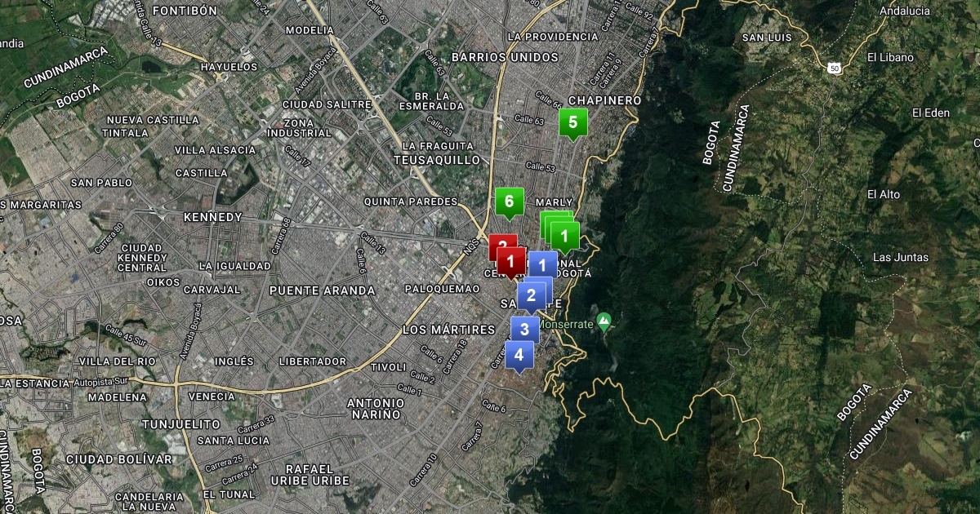
Task: Click the RAFAEL URIBE URIBE label
Action: tap(310, 475)
